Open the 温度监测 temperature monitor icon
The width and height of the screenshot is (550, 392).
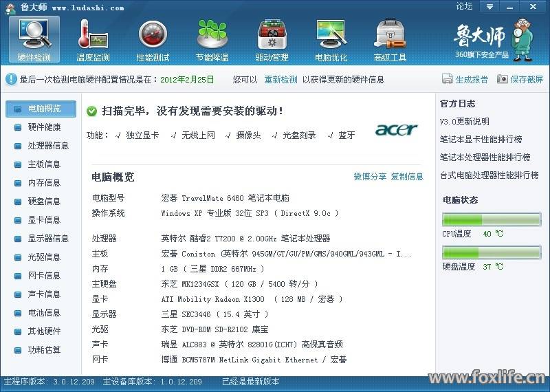[93, 34]
